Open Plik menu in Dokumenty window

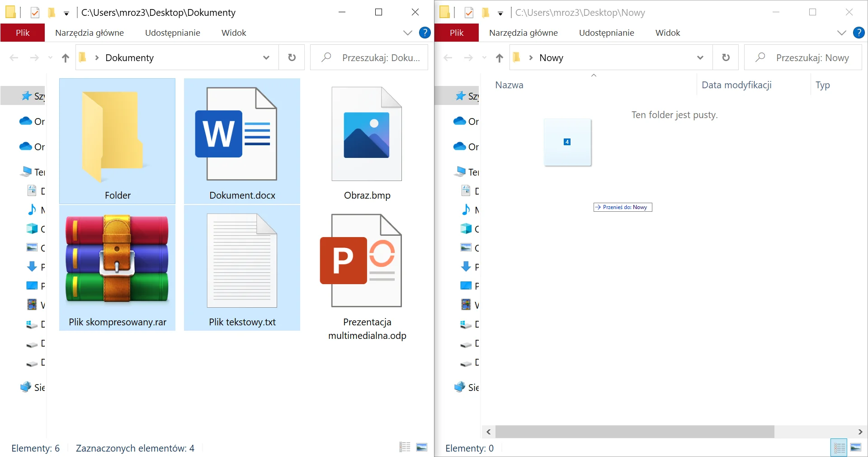23,33
